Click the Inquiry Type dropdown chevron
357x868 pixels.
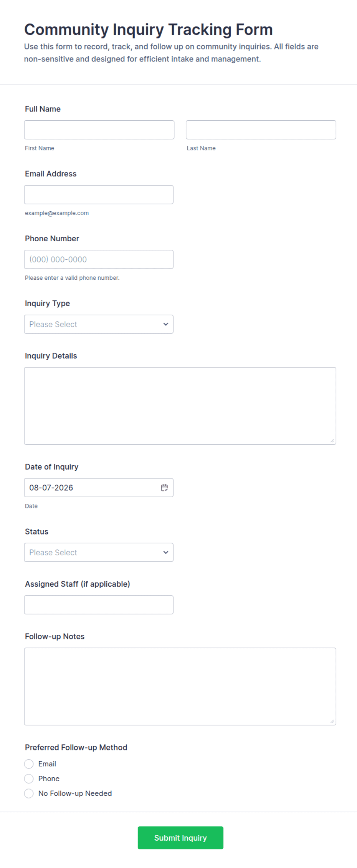166,324
